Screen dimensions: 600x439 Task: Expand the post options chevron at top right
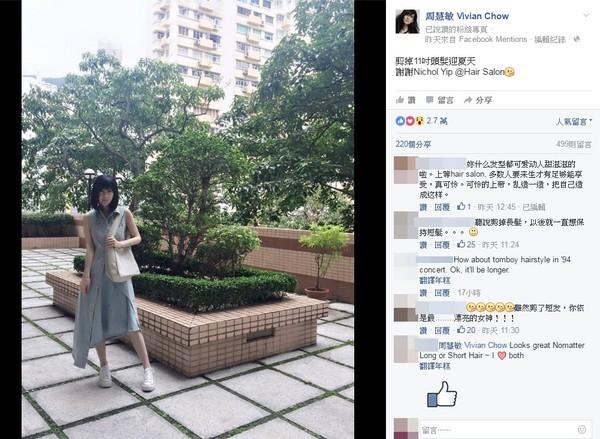click(x=586, y=15)
